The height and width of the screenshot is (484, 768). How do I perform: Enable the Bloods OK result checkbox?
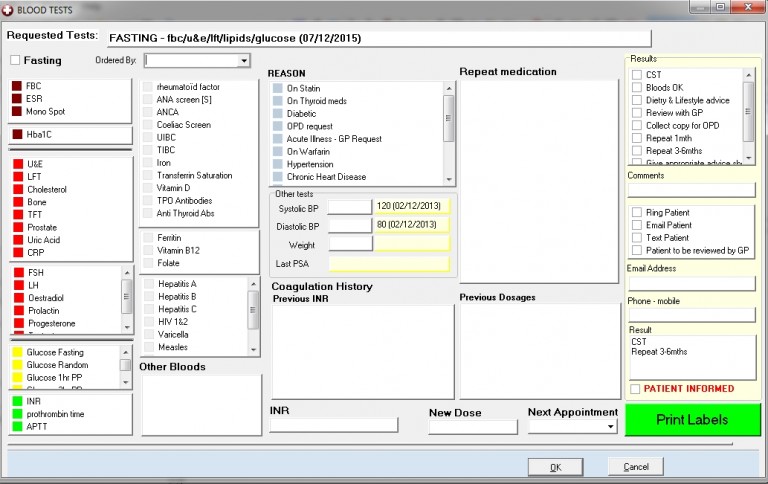coord(637,88)
